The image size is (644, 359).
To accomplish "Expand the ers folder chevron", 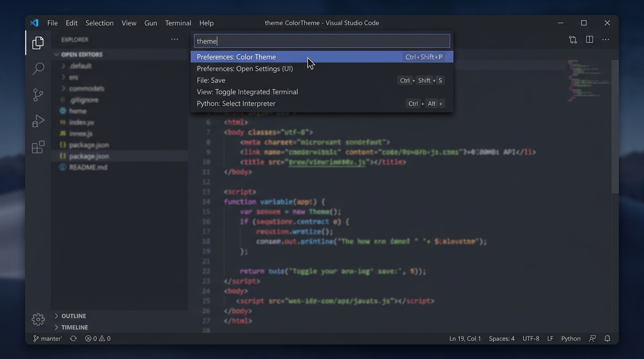I will (x=63, y=77).
